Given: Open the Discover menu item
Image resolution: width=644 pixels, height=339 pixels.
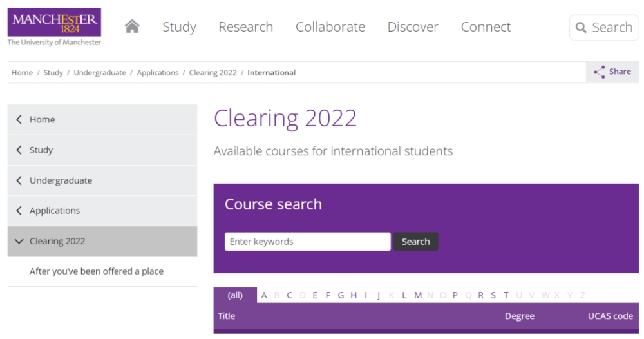Looking at the screenshot, I should coord(413,26).
